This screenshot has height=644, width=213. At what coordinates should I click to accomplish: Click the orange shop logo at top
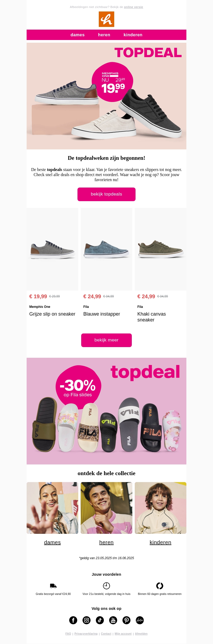[106, 19]
